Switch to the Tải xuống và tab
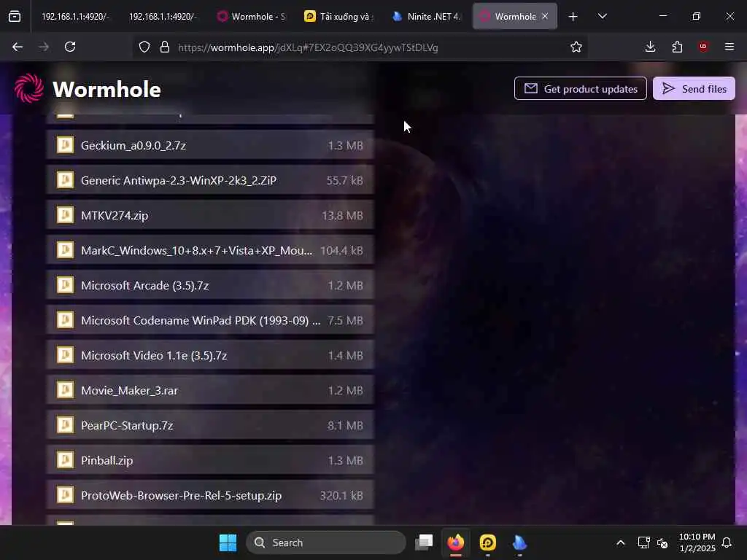 pos(338,17)
